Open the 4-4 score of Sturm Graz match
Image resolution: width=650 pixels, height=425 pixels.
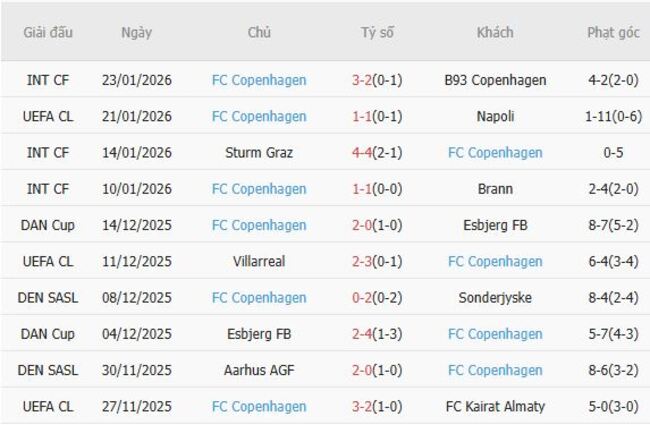(x=377, y=153)
